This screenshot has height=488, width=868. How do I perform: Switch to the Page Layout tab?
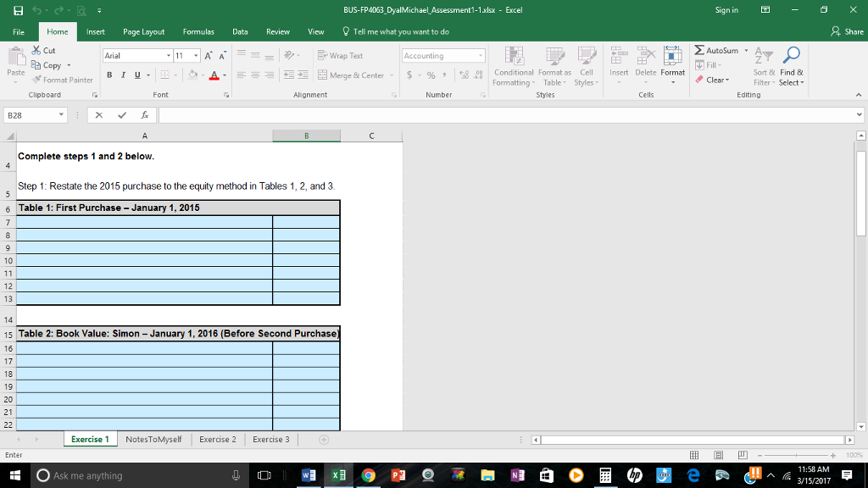(143, 32)
